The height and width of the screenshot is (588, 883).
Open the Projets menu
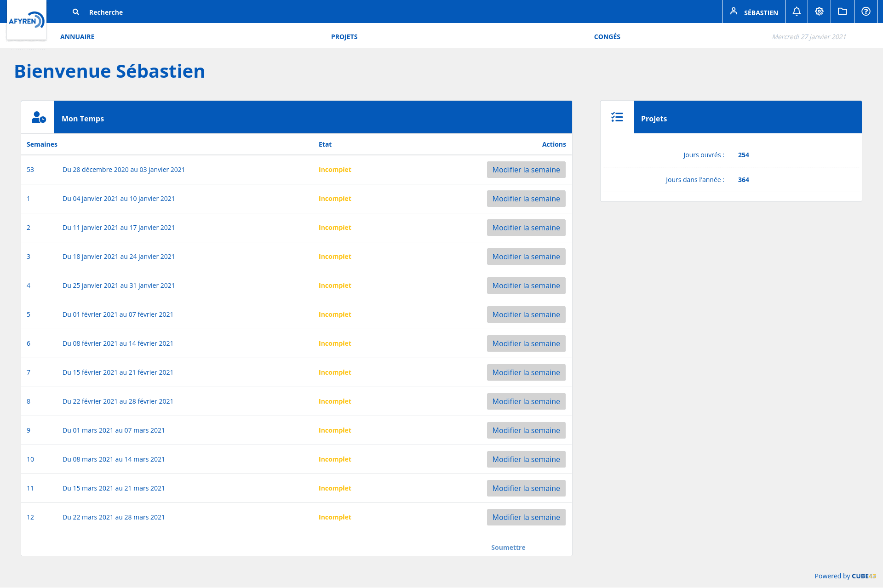coord(344,37)
